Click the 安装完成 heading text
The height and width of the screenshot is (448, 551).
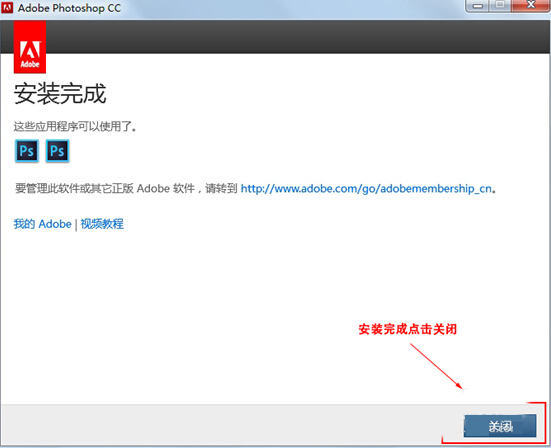tap(60, 94)
